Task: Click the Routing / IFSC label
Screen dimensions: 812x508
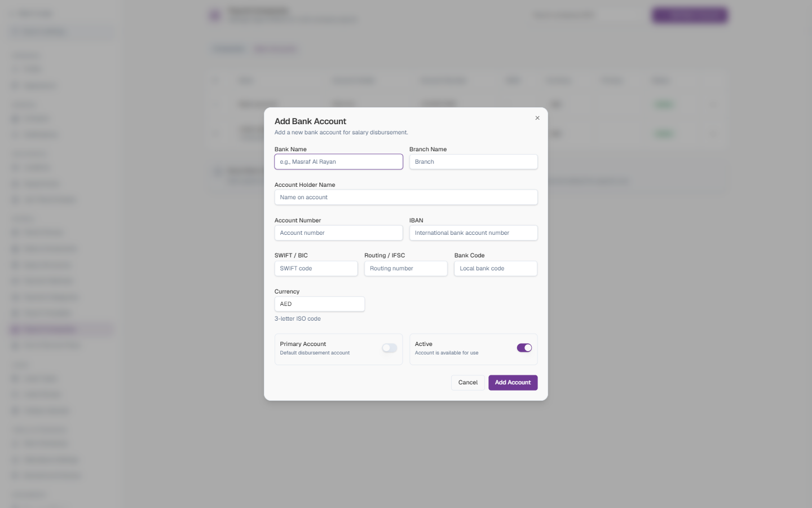Action: (385, 256)
